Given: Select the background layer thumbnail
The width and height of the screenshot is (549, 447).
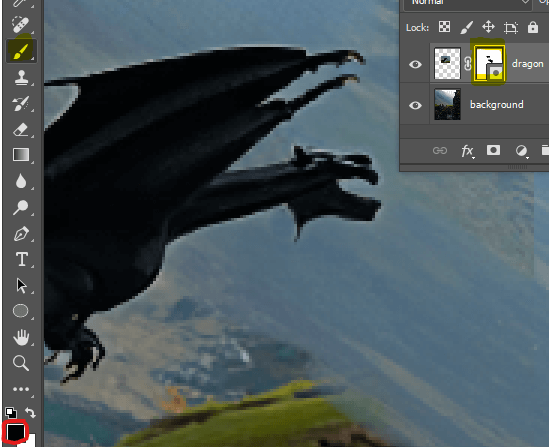Looking at the screenshot, I should pyautogui.click(x=447, y=105).
